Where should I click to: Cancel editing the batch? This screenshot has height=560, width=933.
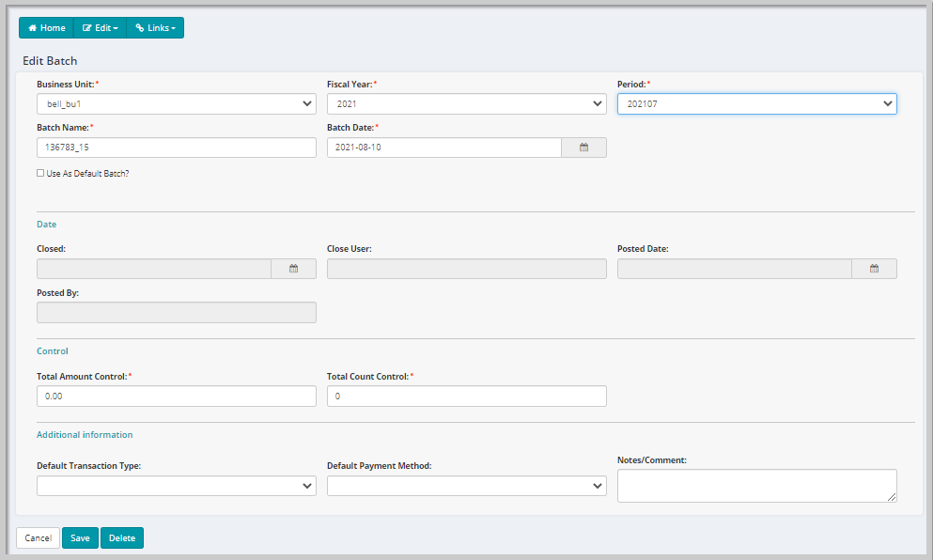37,537
